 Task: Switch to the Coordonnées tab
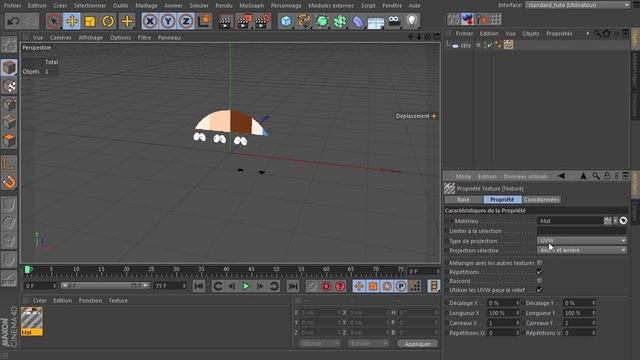[x=541, y=200]
